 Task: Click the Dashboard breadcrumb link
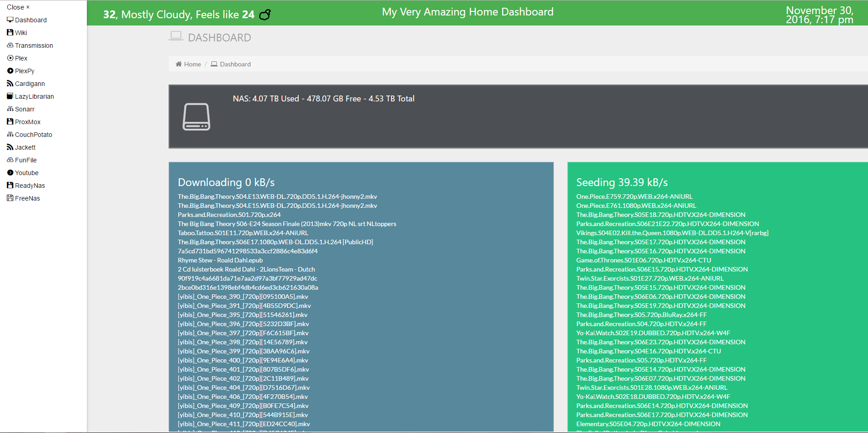click(x=235, y=64)
